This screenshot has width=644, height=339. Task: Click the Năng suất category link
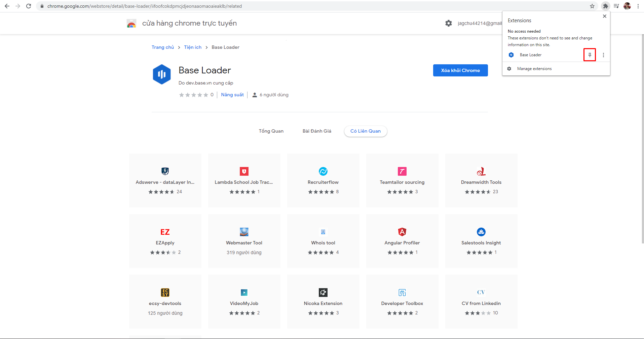232,95
